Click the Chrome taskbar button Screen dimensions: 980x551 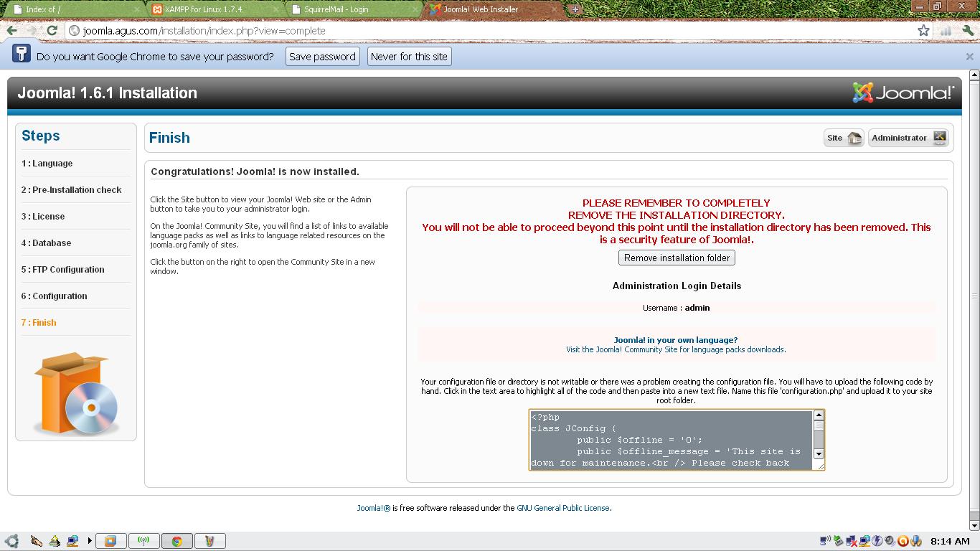click(176, 541)
